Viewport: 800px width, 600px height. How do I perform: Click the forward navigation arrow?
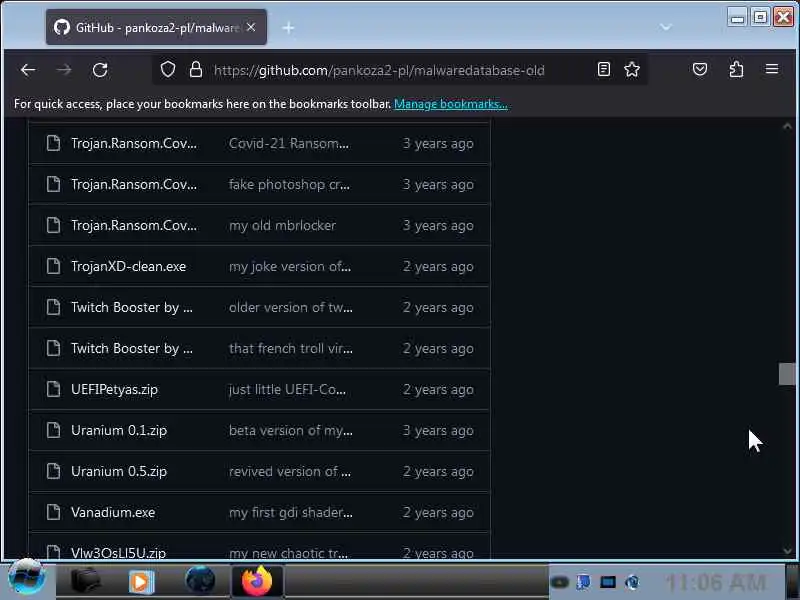[64, 69]
